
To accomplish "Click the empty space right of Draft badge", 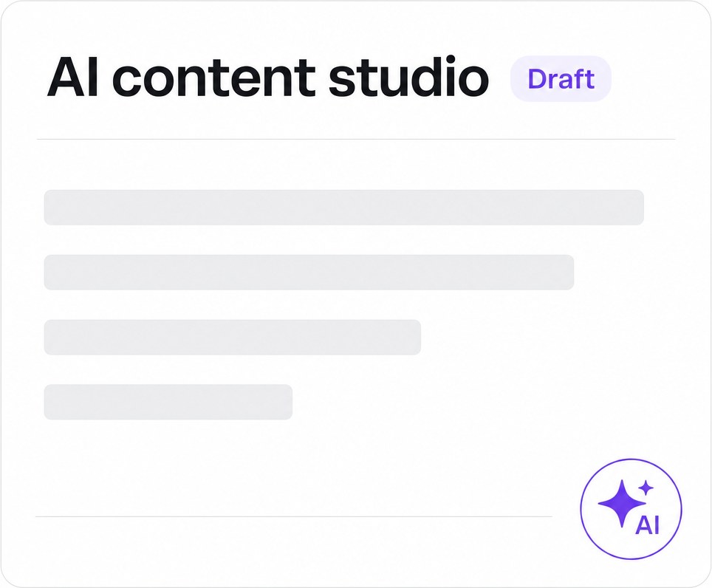I will click(645, 79).
